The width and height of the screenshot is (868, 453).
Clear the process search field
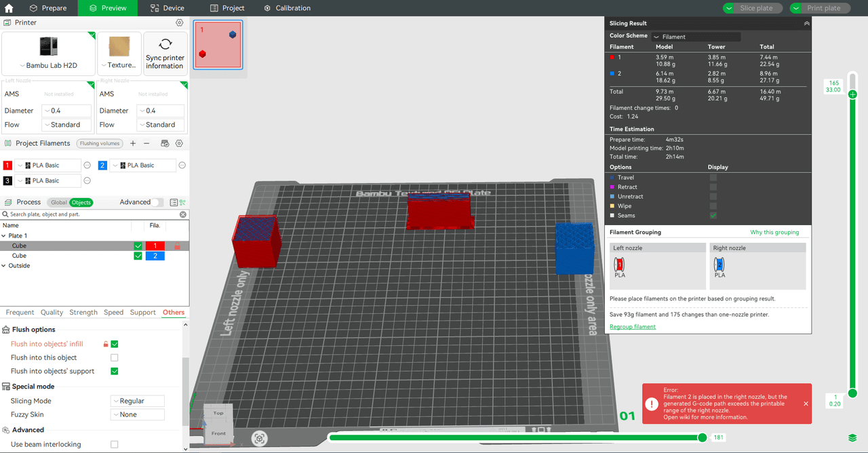click(183, 214)
